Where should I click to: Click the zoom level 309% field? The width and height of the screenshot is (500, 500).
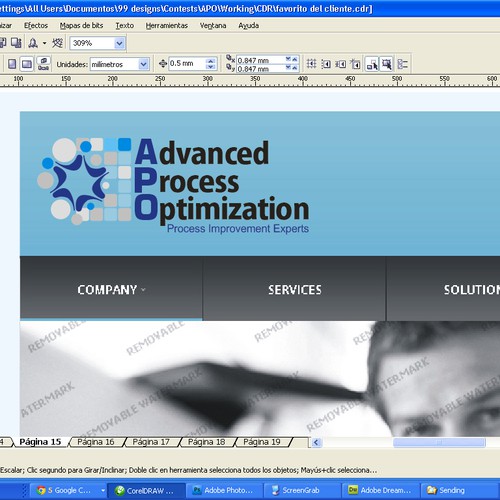[x=92, y=43]
